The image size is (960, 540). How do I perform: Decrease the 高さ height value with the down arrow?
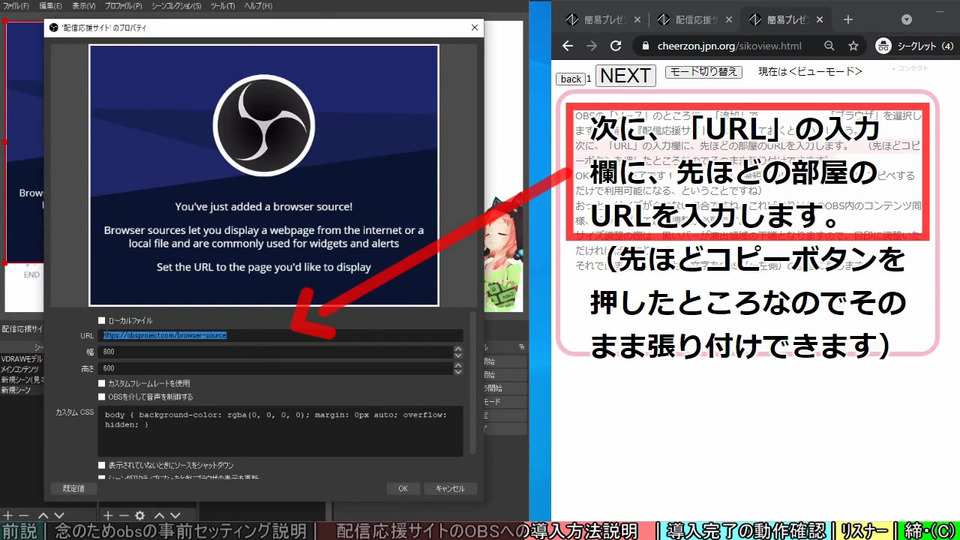pyautogui.click(x=458, y=372)
